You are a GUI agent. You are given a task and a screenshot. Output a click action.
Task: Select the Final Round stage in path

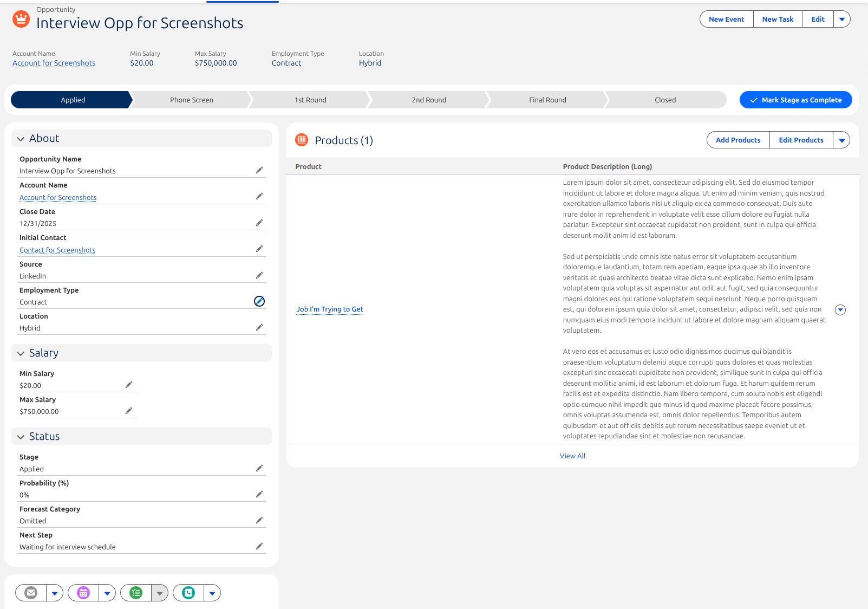point(547,100)
